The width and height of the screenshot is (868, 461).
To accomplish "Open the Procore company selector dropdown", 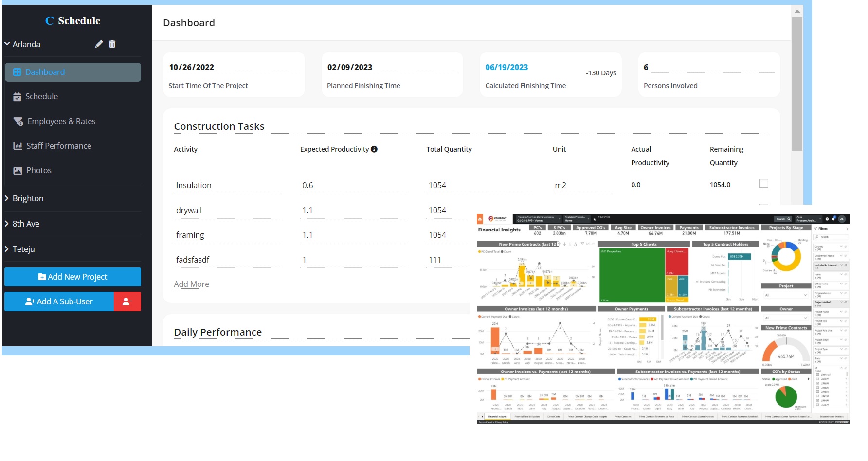I will pos(539,219).
